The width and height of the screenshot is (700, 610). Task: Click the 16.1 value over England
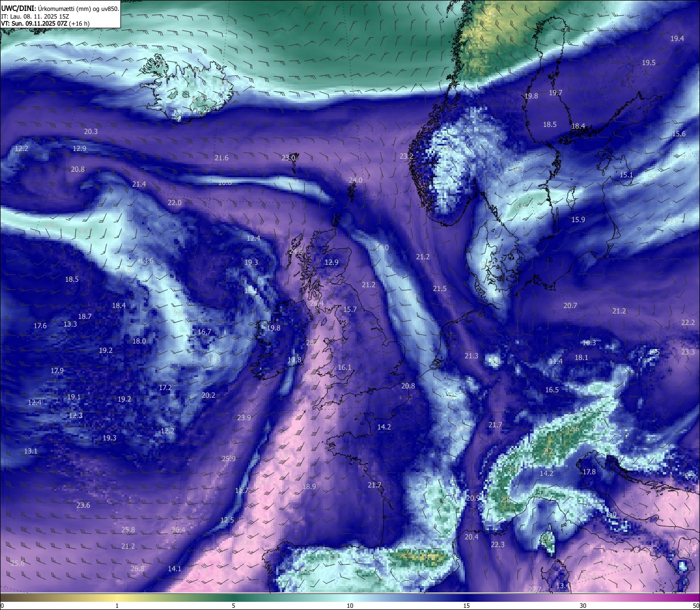[x=345, y=368]
